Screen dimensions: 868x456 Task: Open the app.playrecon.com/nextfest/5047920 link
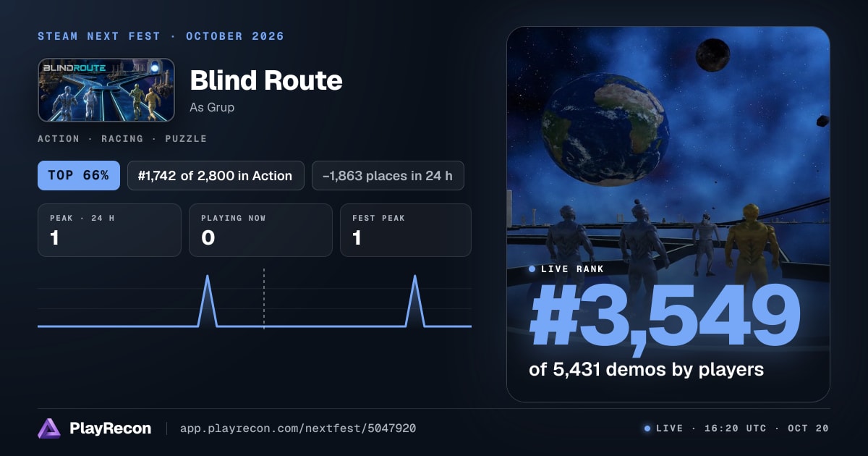[298, 428]
